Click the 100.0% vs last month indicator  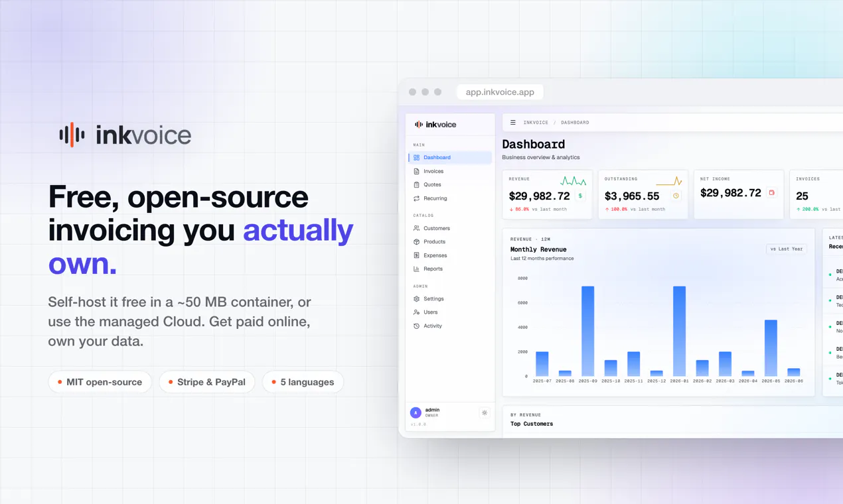[635, 210]
